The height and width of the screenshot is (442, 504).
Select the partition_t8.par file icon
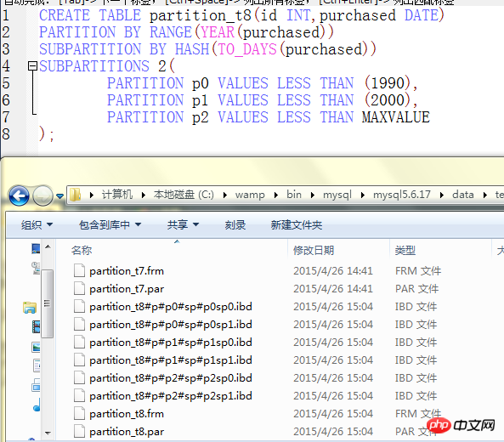79,431
